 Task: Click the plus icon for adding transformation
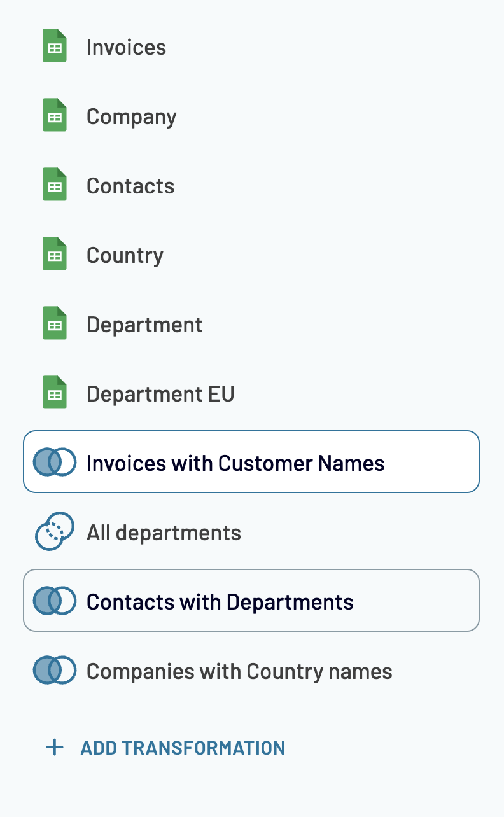(55, 747)
